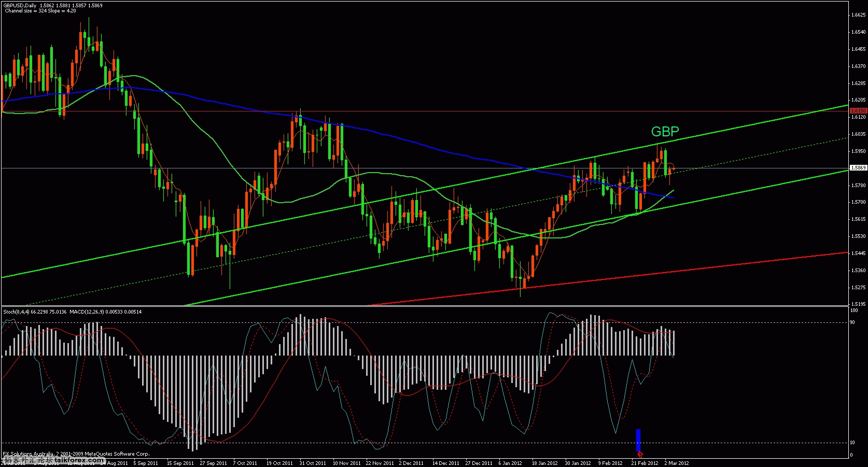
Task: Click the '27 Sep 2011' date label
Action: pos(213,463)
